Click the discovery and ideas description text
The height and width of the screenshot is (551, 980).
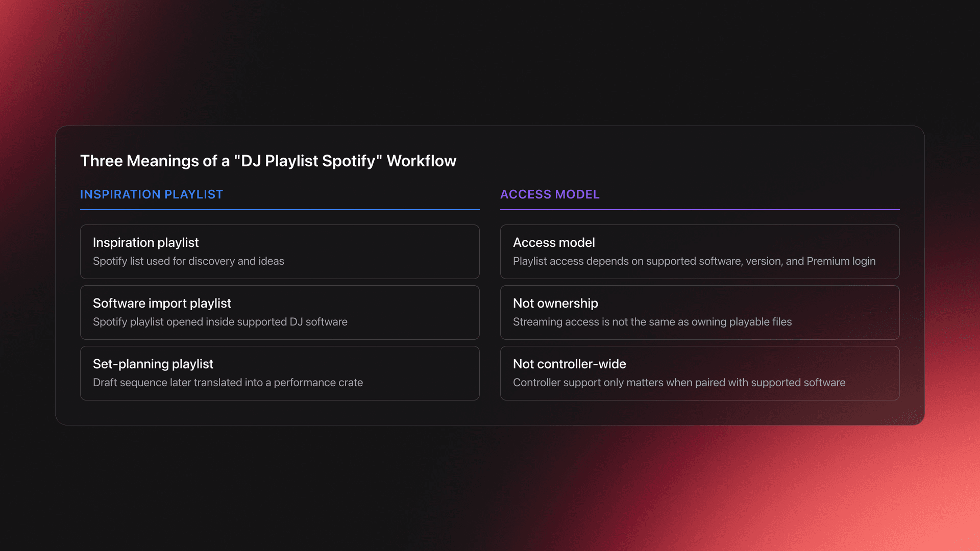point(188,261)
